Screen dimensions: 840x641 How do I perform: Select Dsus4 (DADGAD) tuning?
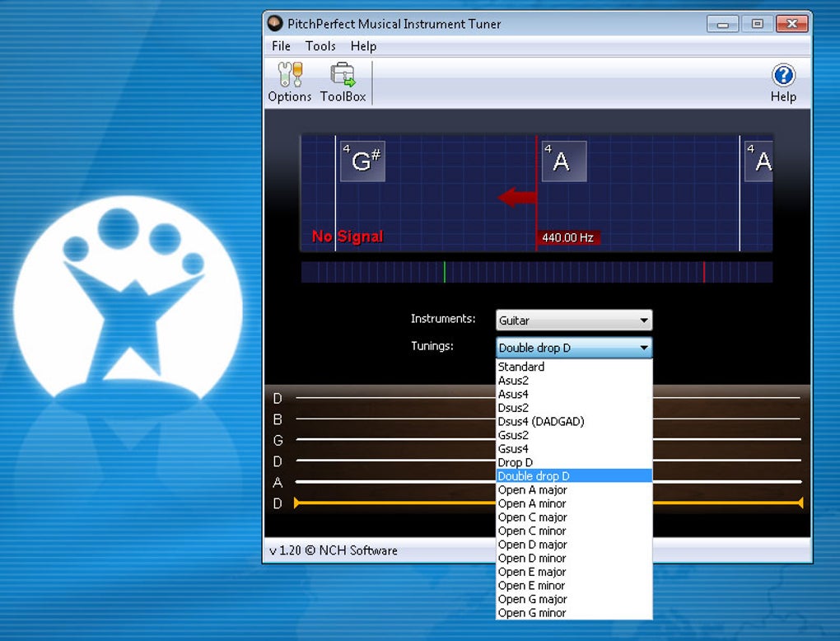pyautogui.click(x=574, y=421)
